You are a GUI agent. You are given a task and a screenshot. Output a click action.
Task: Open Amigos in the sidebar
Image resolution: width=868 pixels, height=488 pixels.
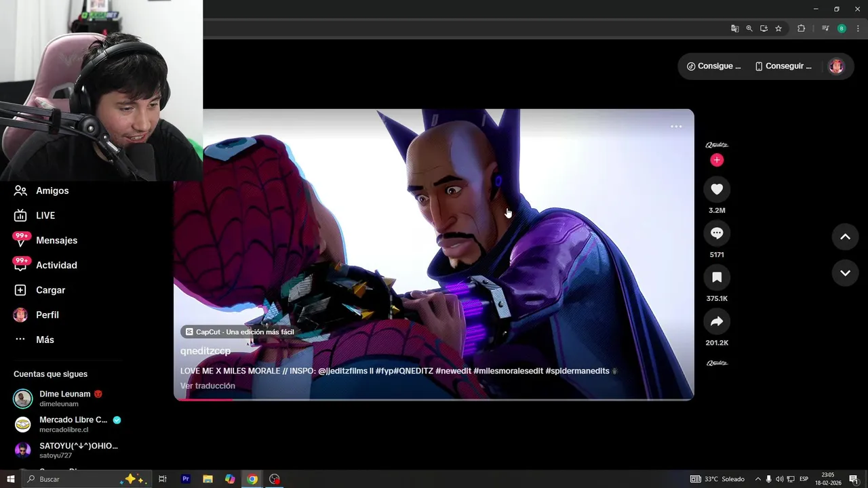tap(41, 190)
